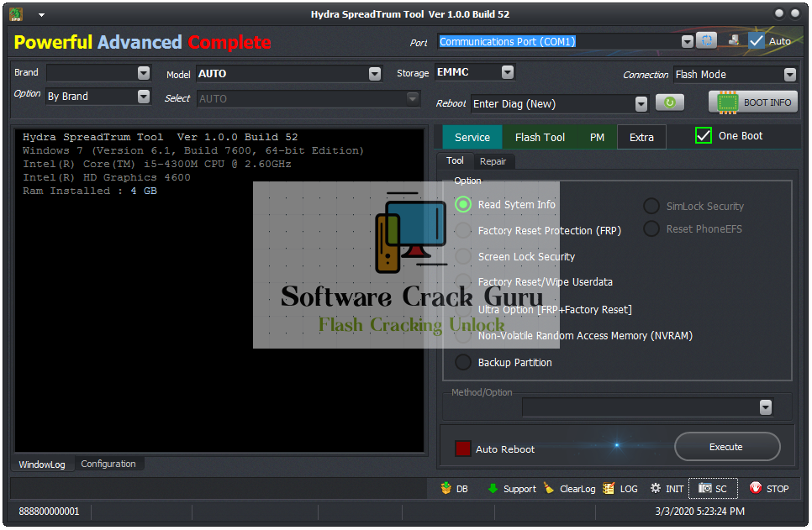The height and width of the screenshot is (530, 812).
Task: Open the WindowLog tab
Action: (42, 464)
